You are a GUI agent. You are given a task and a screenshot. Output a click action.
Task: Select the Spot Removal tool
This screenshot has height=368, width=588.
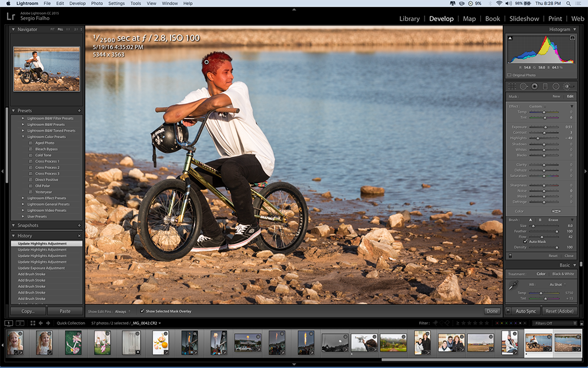[x=523, y=86]
